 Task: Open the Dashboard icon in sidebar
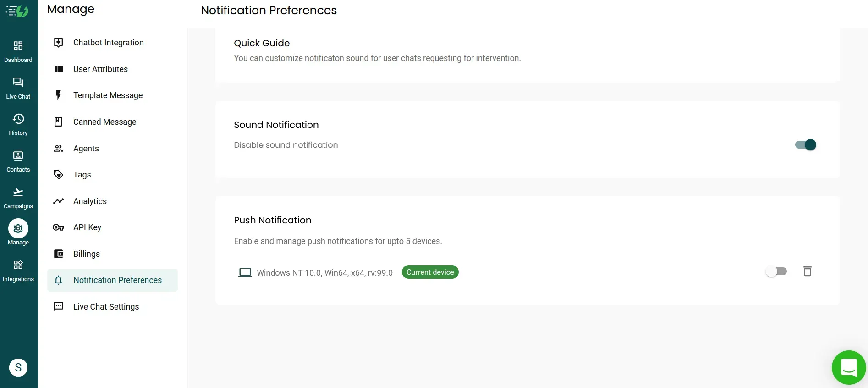click(x=18, y=51)
